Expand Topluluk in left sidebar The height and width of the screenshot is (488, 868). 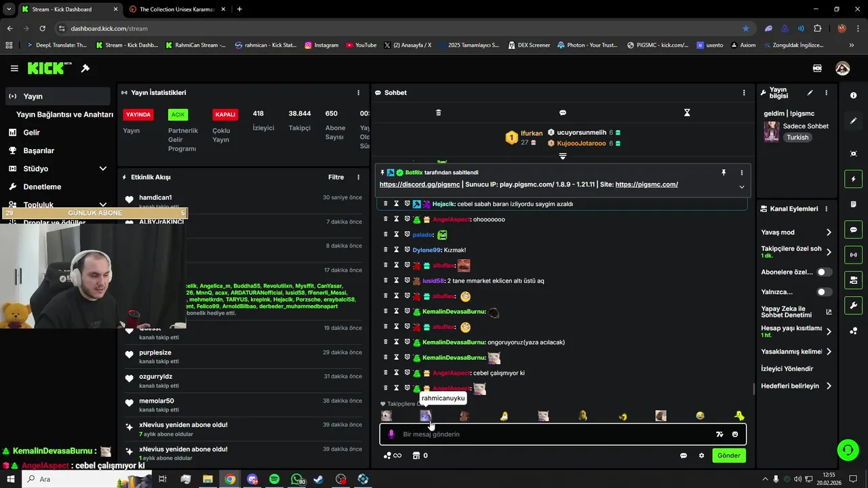point(103,205)
